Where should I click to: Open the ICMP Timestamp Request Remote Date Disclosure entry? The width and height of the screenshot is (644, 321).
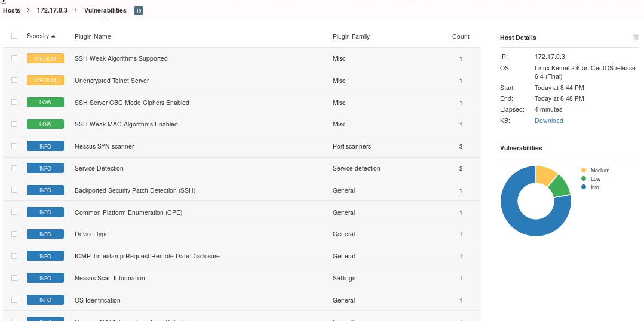[147, 256]
